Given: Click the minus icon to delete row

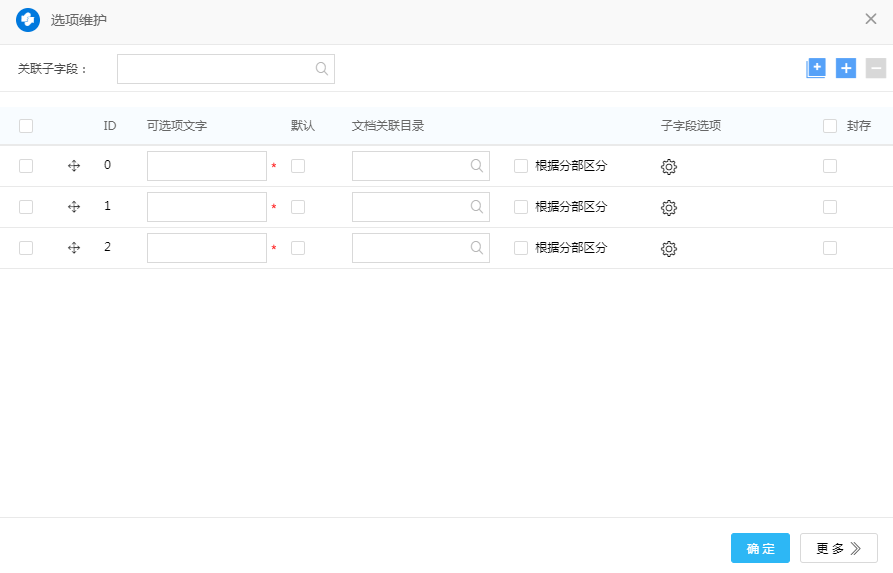Looking at the screenshot, I should tap(876, 68).
